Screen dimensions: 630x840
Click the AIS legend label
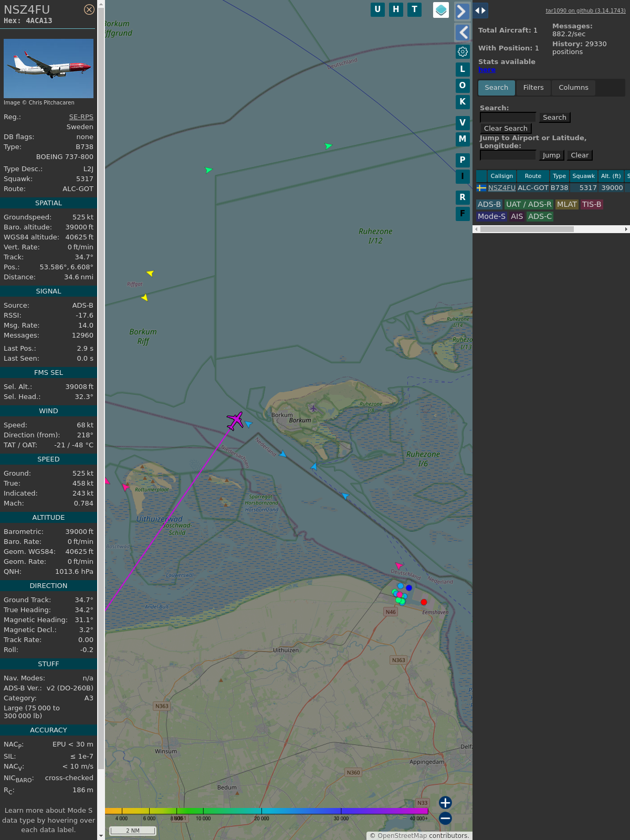pos(517,217)
